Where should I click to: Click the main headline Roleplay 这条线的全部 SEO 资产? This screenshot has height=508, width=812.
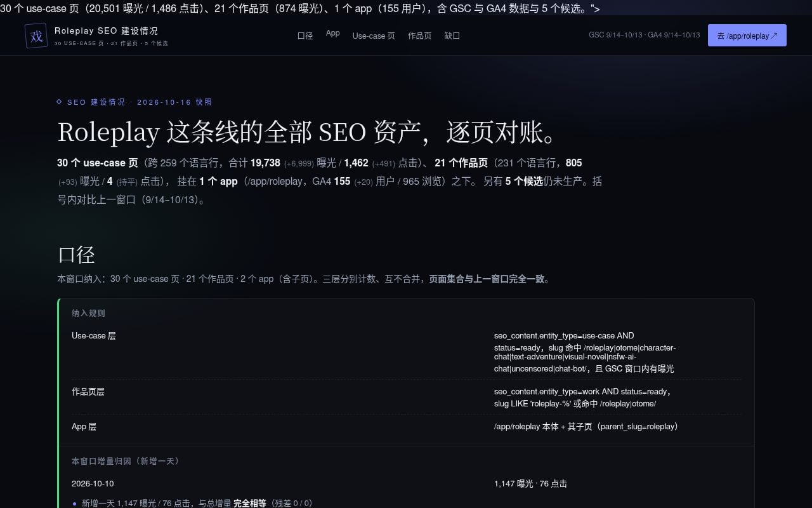308,131
